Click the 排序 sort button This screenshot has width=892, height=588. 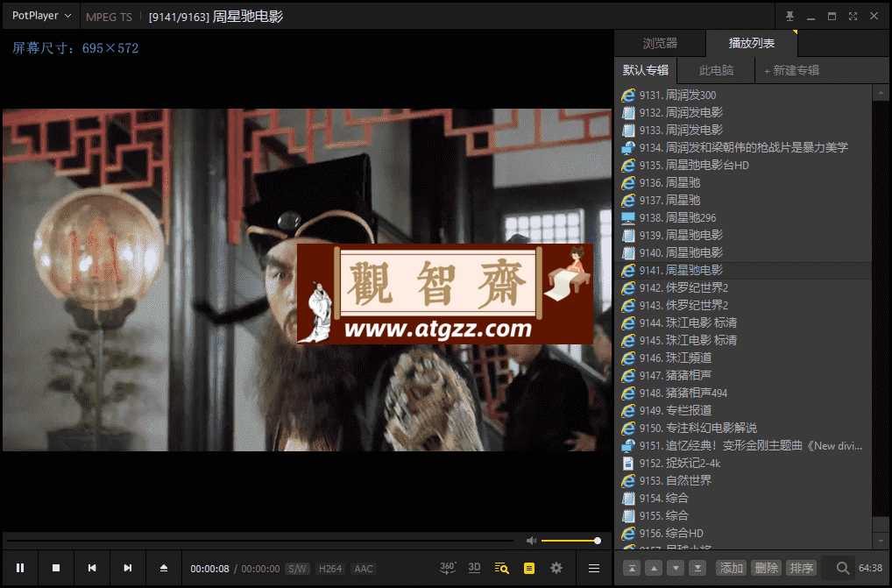point(802,568)
